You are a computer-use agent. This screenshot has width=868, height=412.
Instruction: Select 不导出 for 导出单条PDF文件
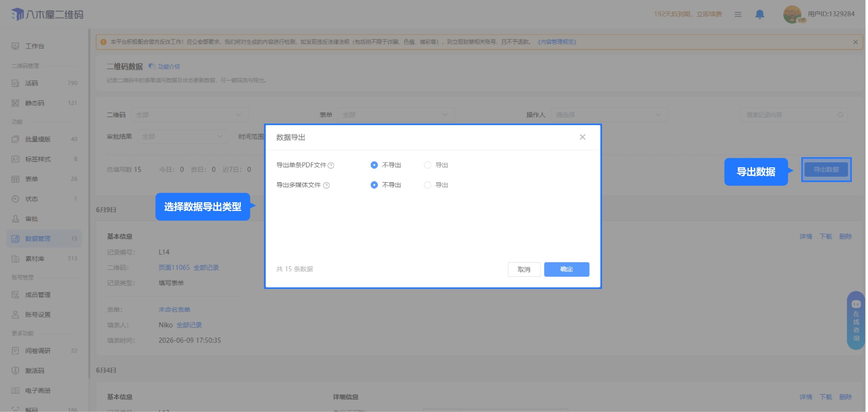point(375,165)
